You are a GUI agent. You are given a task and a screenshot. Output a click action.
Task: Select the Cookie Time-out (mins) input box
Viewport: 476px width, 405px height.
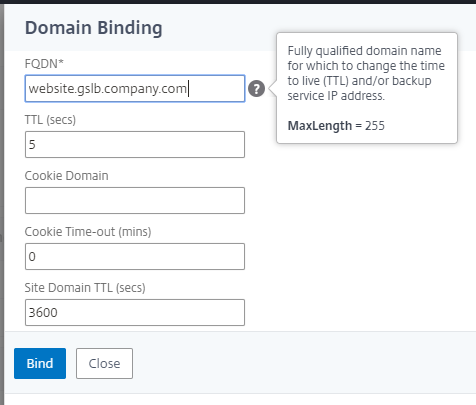tap(135, 257)
